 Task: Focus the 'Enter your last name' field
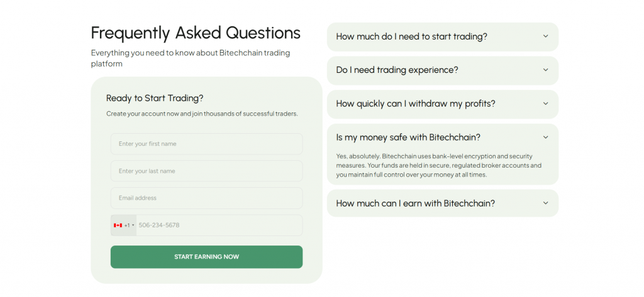206,171
